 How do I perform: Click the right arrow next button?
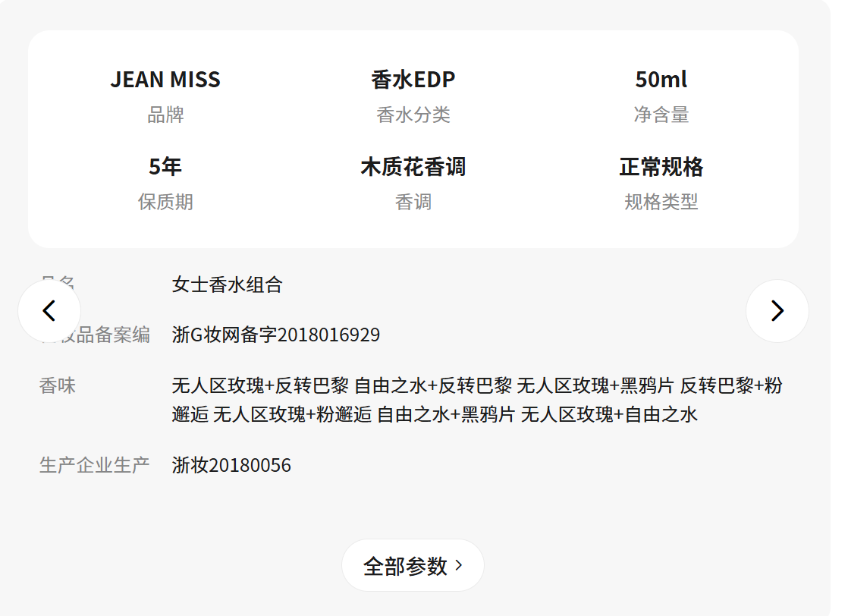(x=777, y=311)
